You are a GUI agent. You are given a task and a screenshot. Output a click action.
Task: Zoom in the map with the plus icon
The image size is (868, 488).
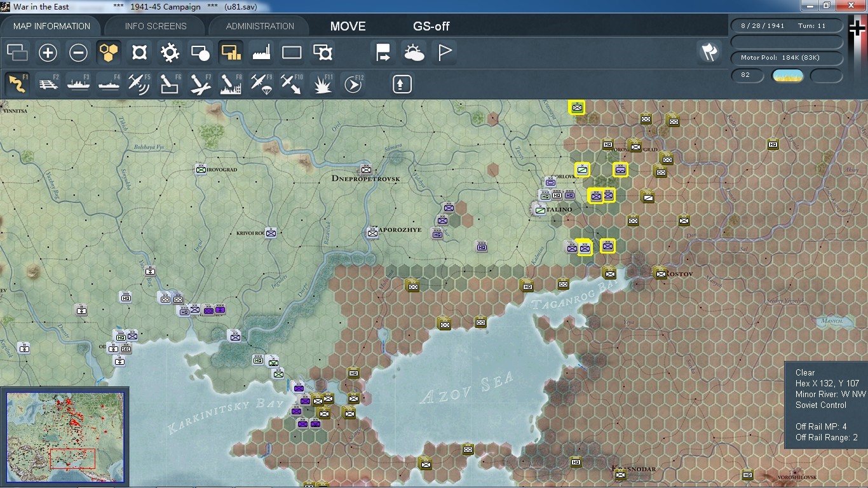pyautogui.click(x=48, y=53)
